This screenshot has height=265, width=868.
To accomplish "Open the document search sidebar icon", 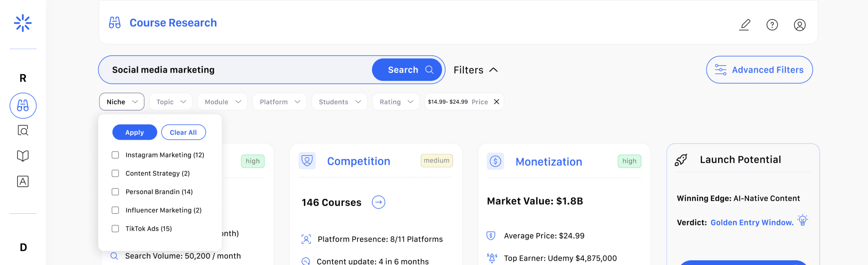I will click(23, 131).
